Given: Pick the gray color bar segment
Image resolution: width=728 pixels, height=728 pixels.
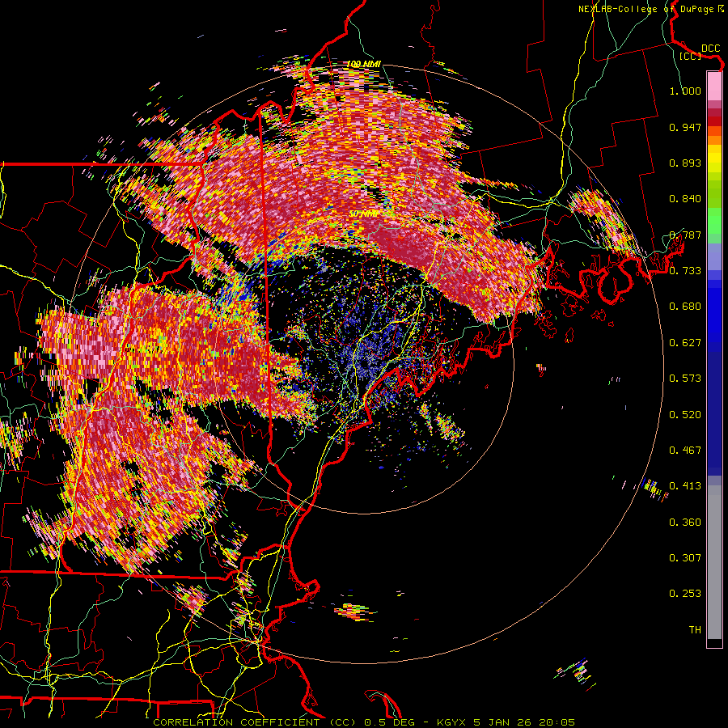Looking at the screenshot, I should pyautogui.click(x=714, y=562).
